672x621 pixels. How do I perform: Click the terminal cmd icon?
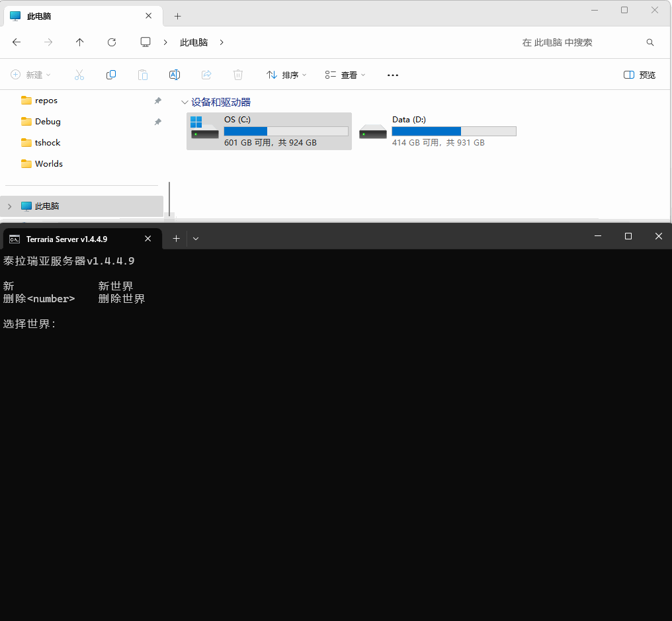15,239
